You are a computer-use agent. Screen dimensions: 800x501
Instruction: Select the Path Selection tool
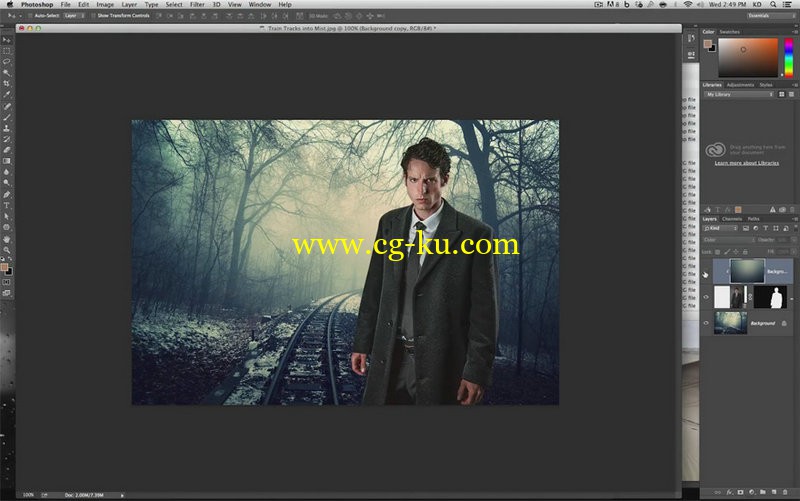click(7, 216)
